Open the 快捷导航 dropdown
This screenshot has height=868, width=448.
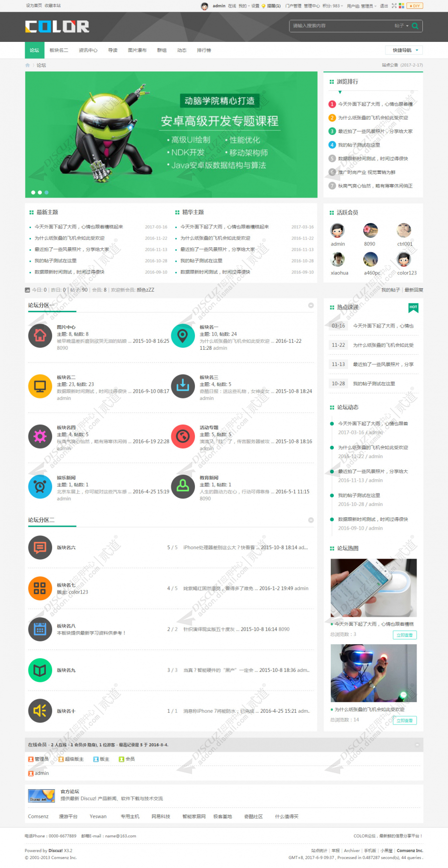click(x=404, y=50)
